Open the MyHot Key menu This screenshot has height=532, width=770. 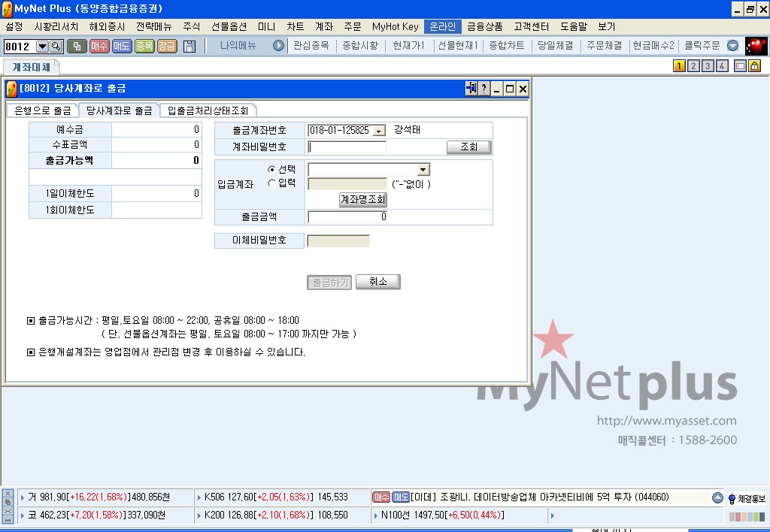coord(396,26)
